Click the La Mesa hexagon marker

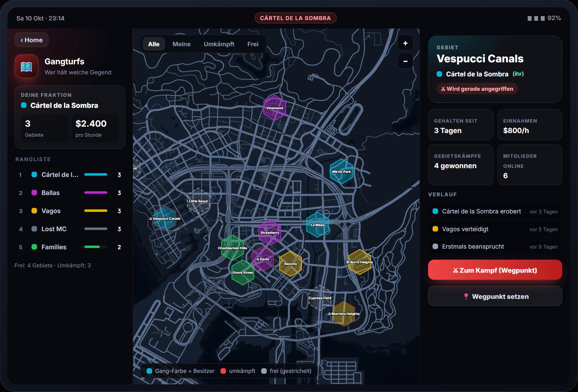(x=317, y=225)
